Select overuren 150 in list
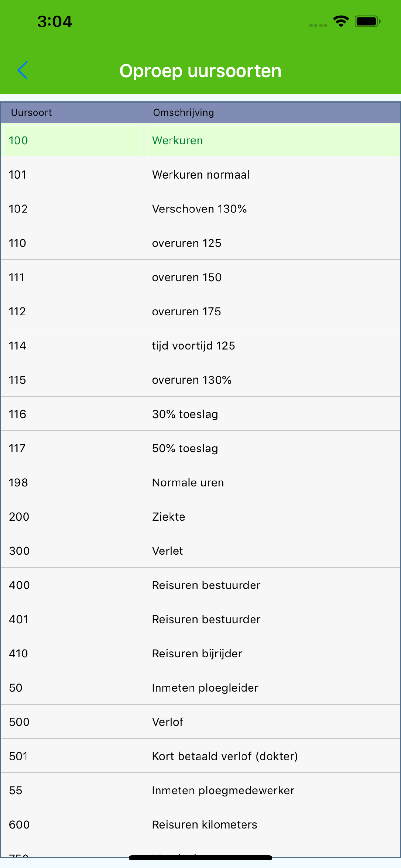This screenshot has width=401, height=868. click(x=200, y=277)
